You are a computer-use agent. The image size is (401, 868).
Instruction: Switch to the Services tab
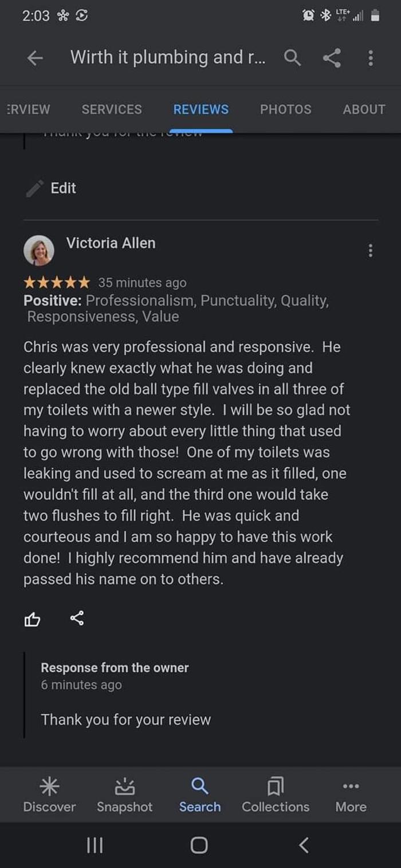[x=112, y=109]
